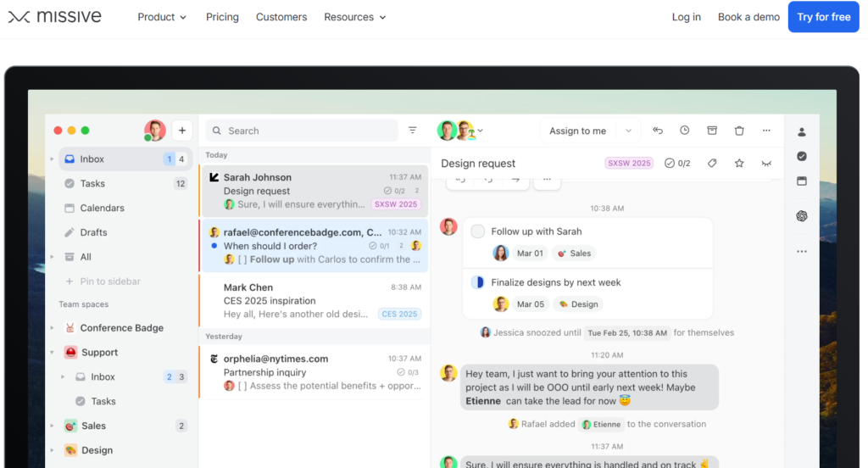Open the Assign to me dropdown arrow
The image size is (868, 468).
coord(628,131)
